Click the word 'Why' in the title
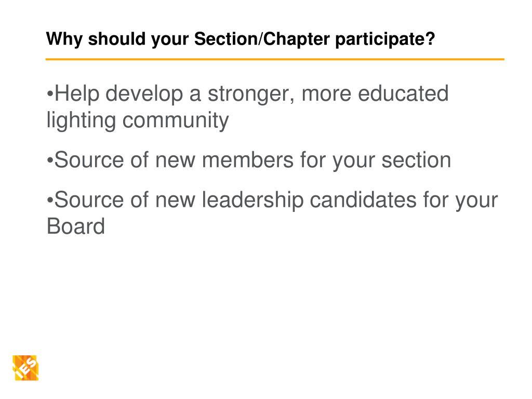Viewport: 532px width, 399px height. (x=64, y=39)
